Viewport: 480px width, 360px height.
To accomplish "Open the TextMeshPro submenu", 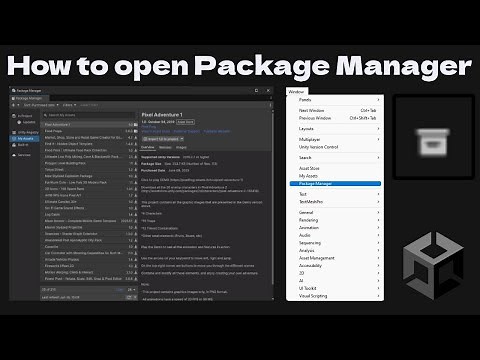I will click(x=335, y=202).
